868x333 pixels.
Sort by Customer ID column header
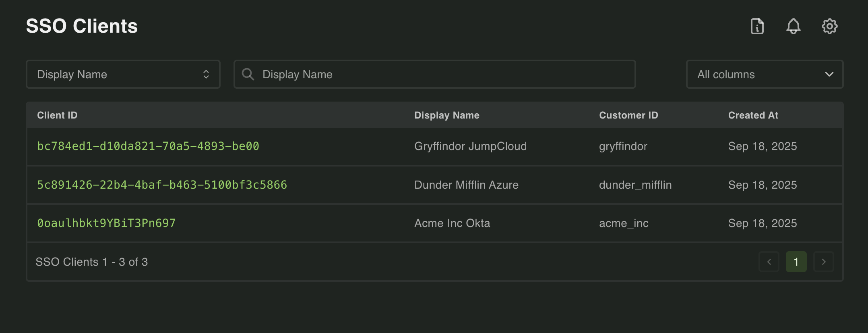628,115
